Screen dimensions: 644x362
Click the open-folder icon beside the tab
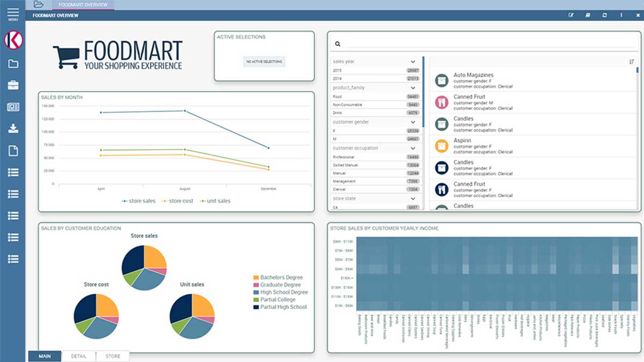pyautogui.click(x=39, y=4)
